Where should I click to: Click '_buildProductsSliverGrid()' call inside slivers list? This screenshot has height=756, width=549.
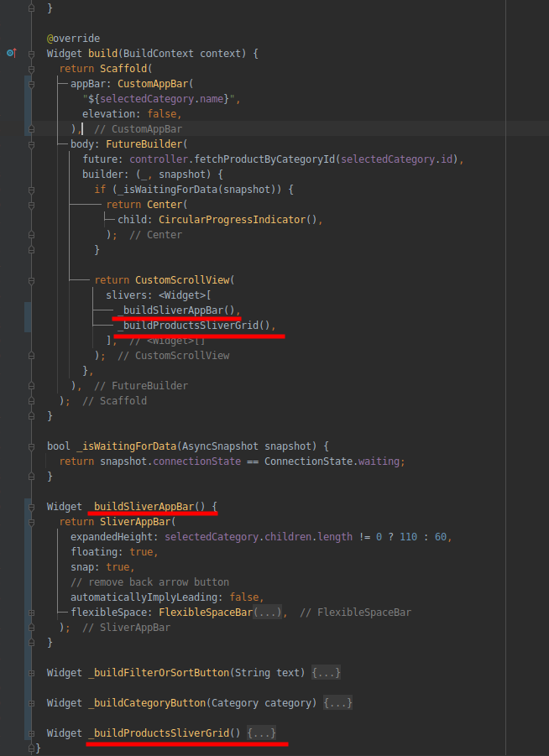(x=194, y=326)
